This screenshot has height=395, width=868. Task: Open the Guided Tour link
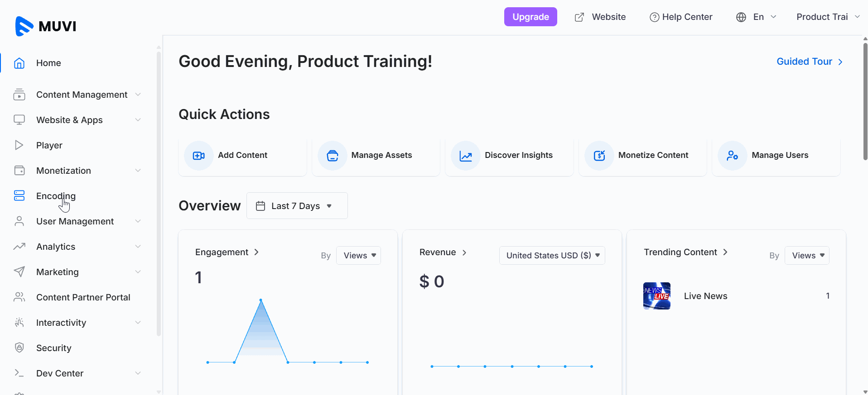(x=810, y=62)
